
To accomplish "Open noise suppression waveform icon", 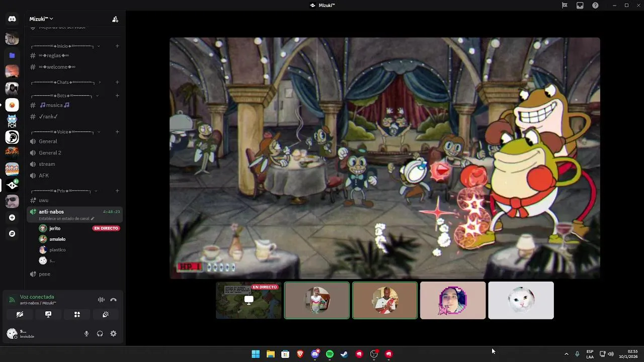I will click(101, 300).
